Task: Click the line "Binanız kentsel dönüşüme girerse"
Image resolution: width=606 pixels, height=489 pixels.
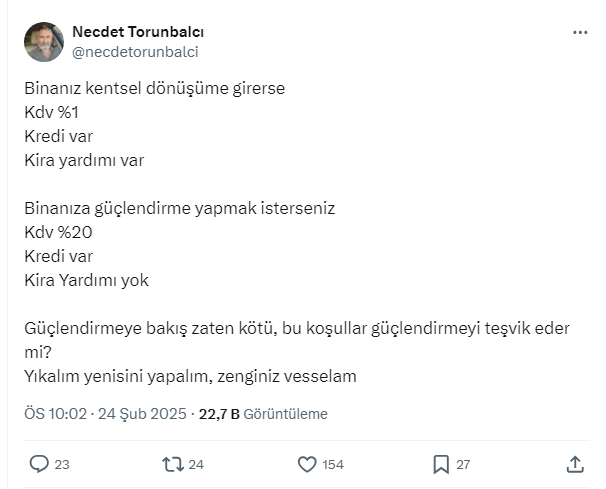Action: (x=155, y=88)
